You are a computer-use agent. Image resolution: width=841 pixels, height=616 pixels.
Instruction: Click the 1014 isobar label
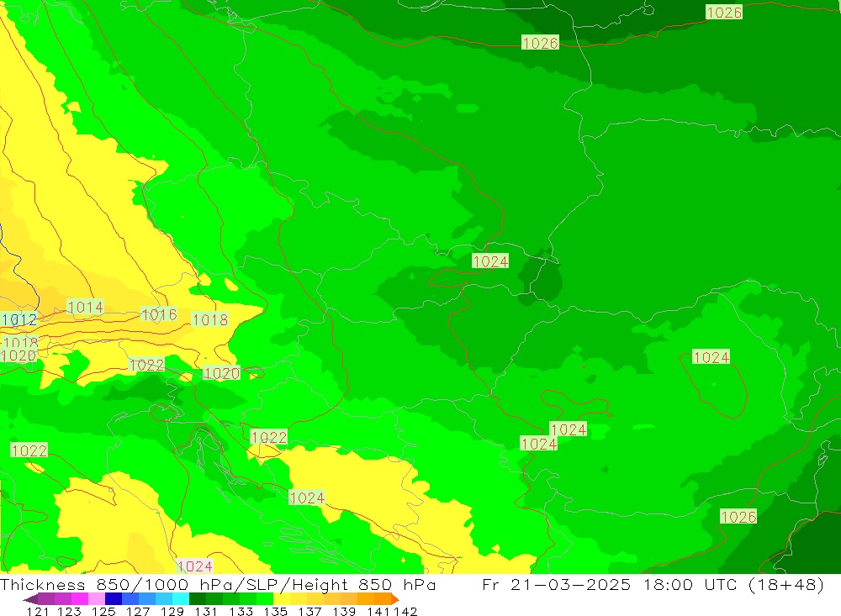click(x=85, y=308)
